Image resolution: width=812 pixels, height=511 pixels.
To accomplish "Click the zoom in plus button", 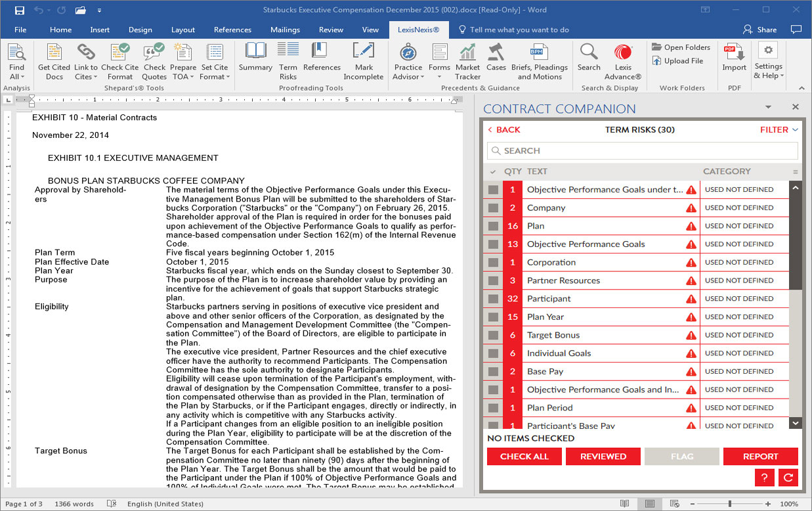I will [767, 504].
